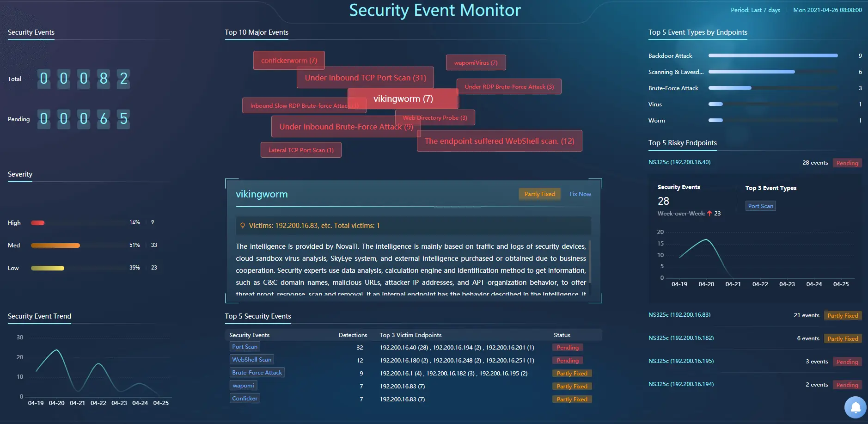Image resolution: width=868 pixels, height=424 pixels.
Task: Open Port Scan in Top 5 Security Events
Action: (x=245, y=347)
